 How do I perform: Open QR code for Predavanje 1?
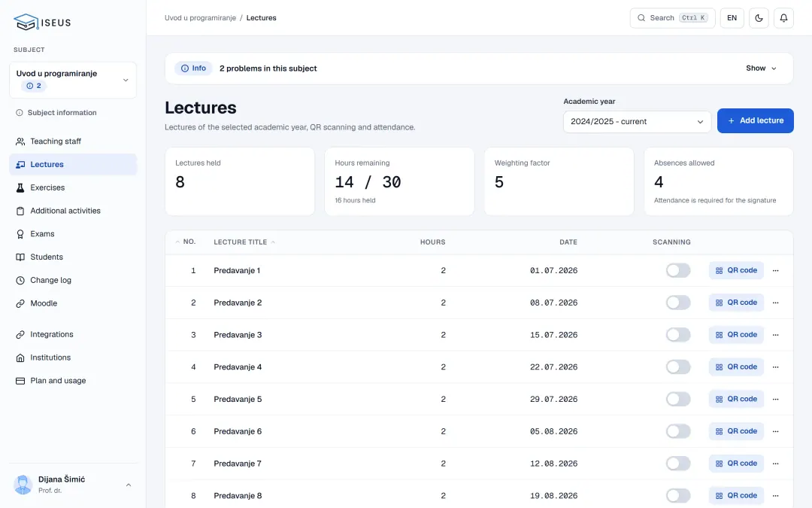(736, 271)
